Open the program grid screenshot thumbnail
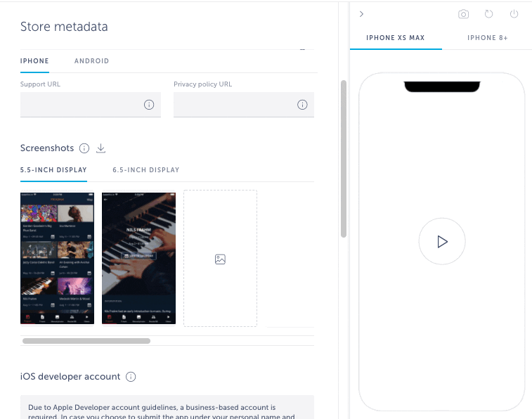Screen dimensions: 532x419 [58, 259]
